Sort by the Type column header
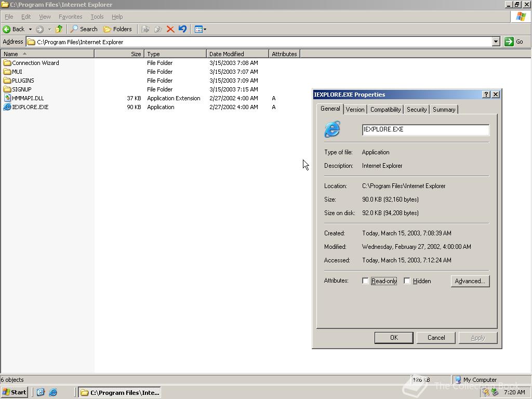This screenshot has width=532, height=399. click(x=176, y=54)
